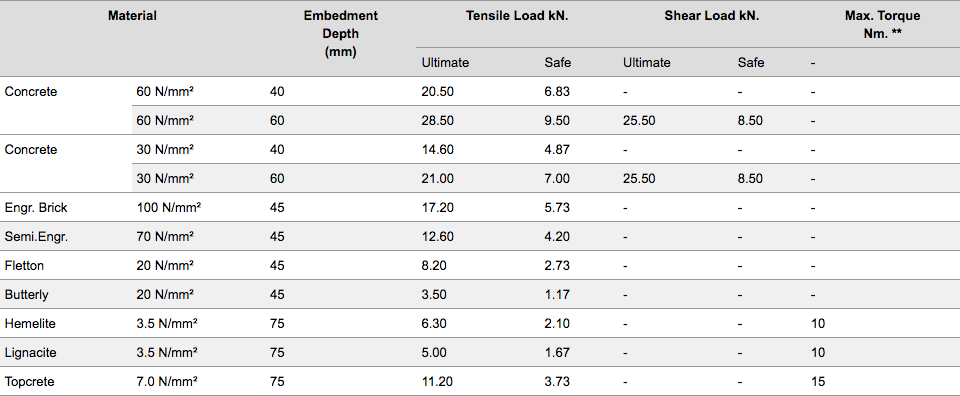Select the Fletton material cell
This screenshot has height=396, width=960.
point(24,266)
